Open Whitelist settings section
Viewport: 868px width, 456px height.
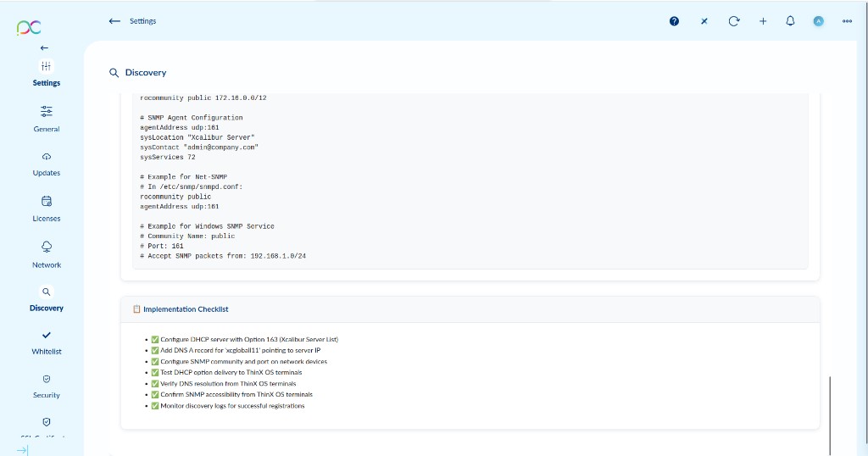[x=47, y=342]
